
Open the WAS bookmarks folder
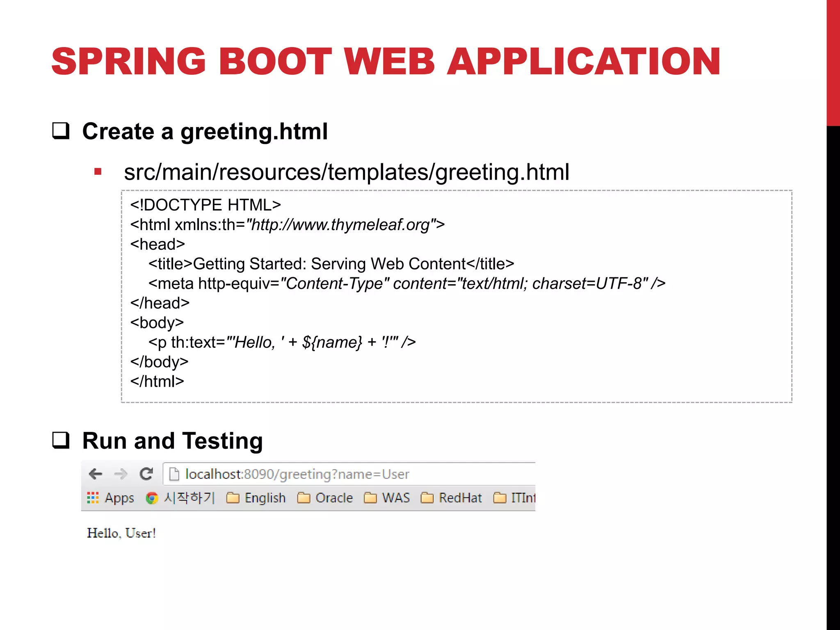pyautogui.click(x=387, y=498)
